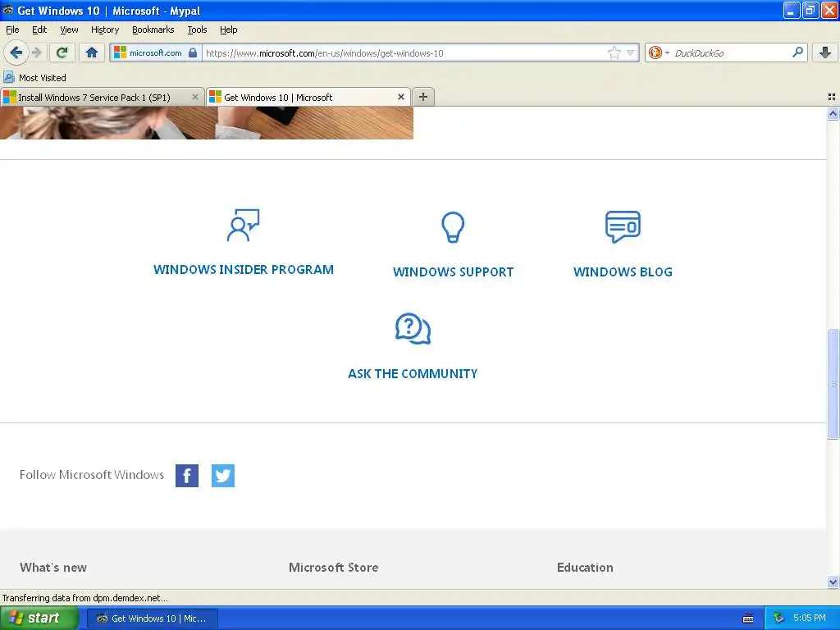
Task: Click the microsoft.com site identity label
Action: [x=155, y=52]
